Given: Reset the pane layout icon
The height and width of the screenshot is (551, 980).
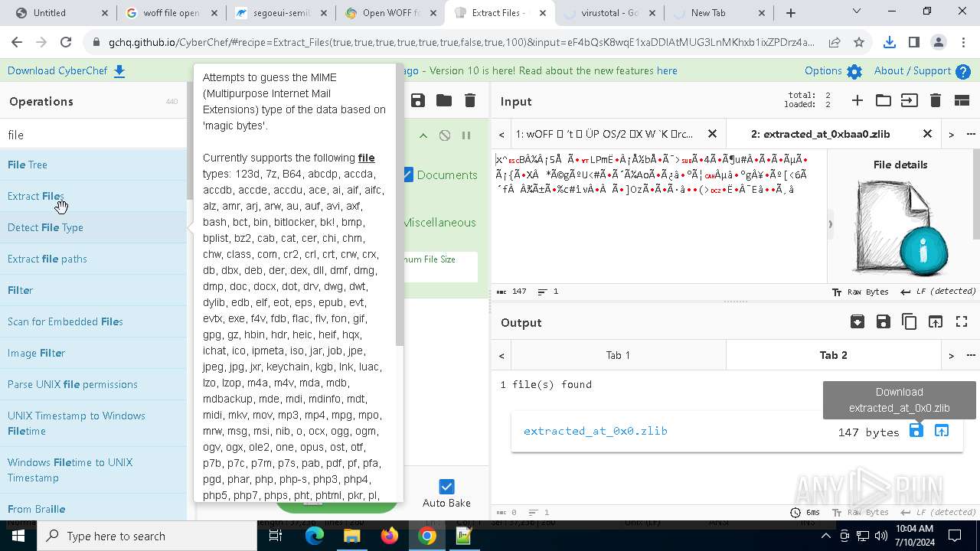Looking at the screenshot, I should point(962,101).
